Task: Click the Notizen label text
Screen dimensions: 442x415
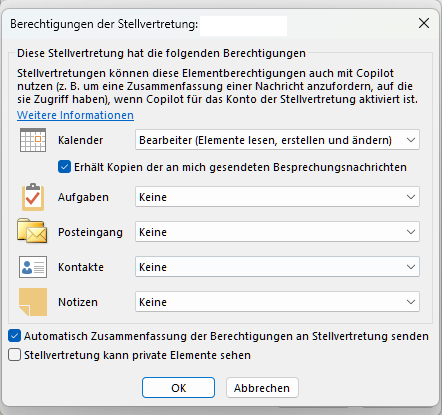Action: (78, 302)
